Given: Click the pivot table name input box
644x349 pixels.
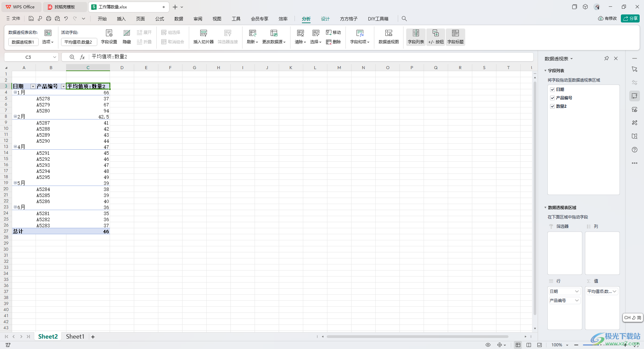Looking at the screenshot, I should pos(23,42).
